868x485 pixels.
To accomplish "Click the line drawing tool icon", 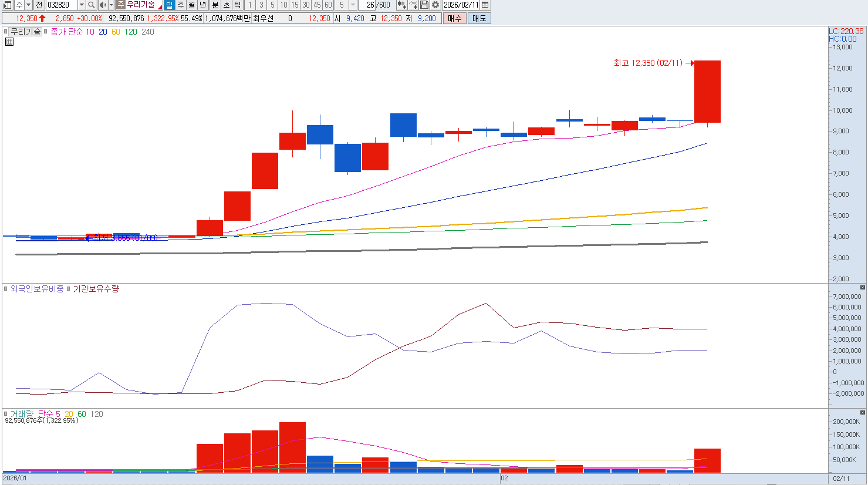I will (413, 5).
